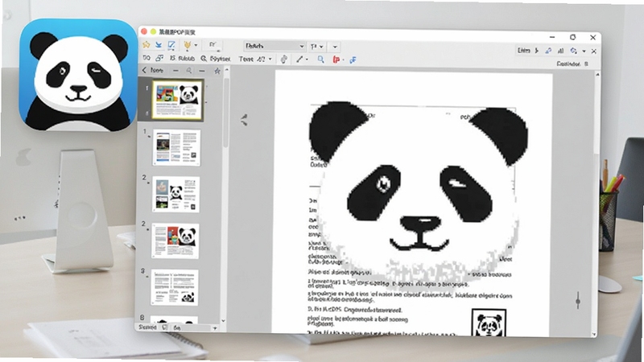Click the thumbnail panel scroll up arrow

click(226, 70)
